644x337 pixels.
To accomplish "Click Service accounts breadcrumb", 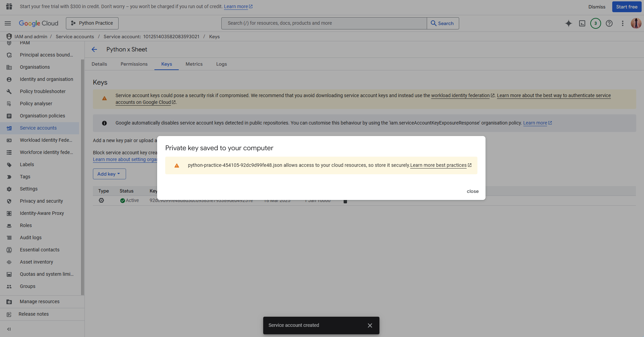I will pos(75,37).
